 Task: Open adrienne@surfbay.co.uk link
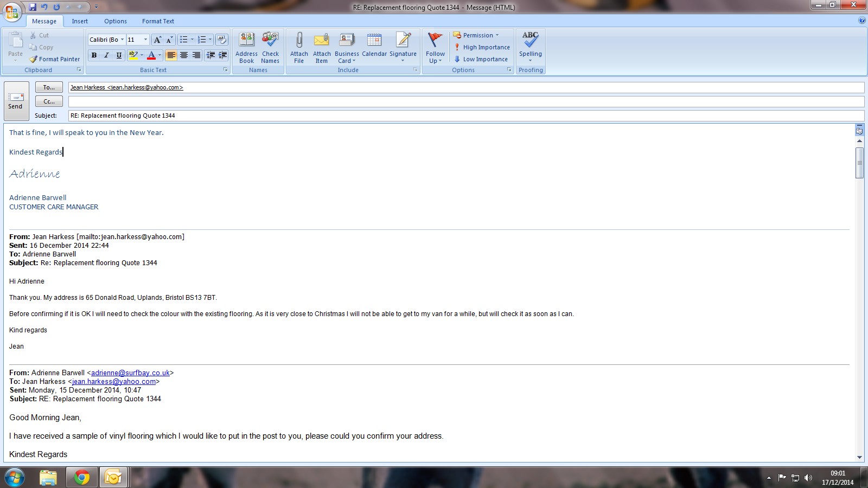131,373
